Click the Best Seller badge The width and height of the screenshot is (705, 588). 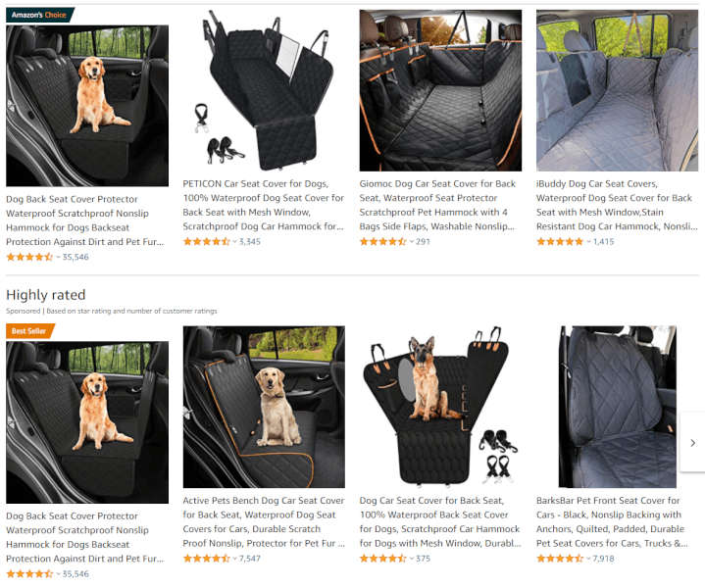click(x=29, y=331)
